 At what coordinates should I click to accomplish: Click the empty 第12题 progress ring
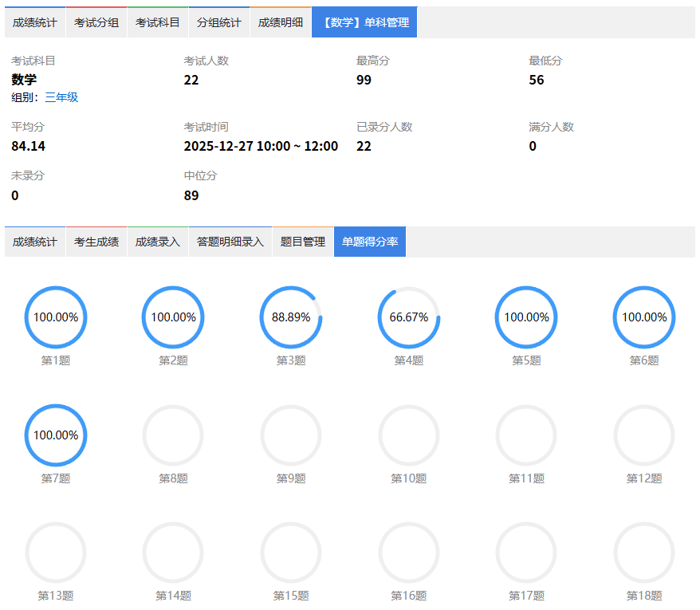(644, 435)
